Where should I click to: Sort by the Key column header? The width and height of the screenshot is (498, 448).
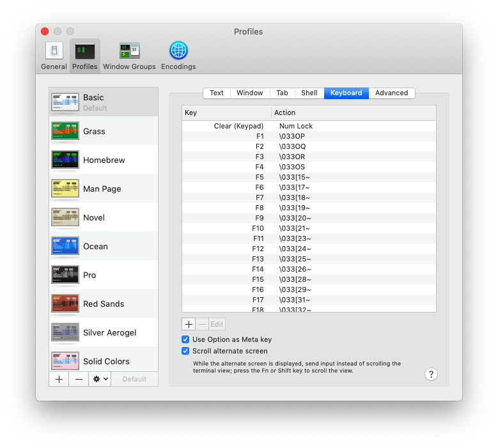pyautogui.click(x=226, y=112)
